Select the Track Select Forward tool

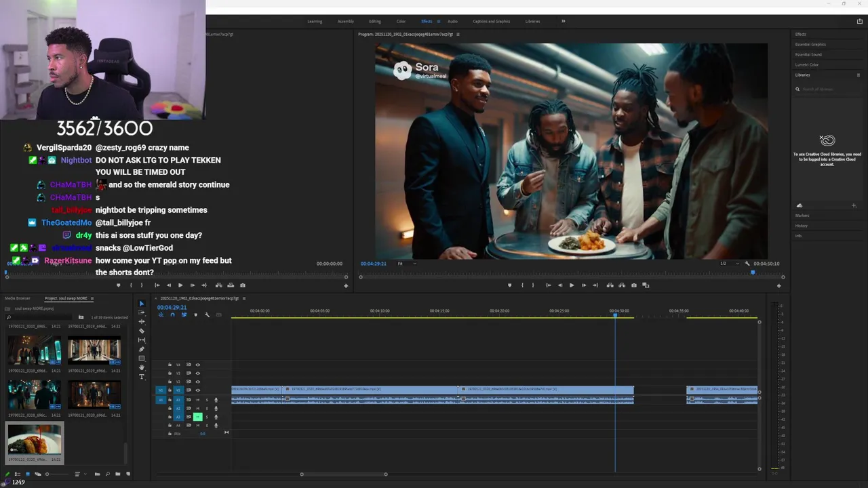[x=142, y=312]
